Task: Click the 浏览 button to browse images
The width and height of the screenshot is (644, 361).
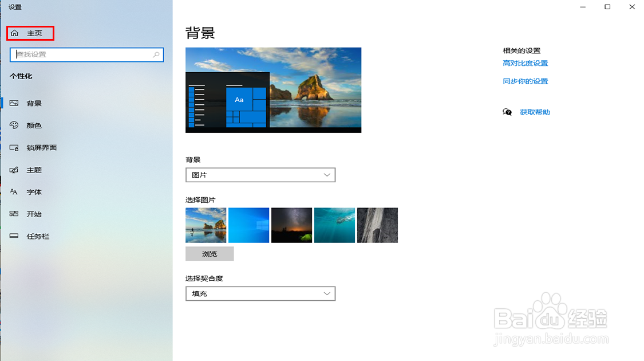Action: coord(209,253)
